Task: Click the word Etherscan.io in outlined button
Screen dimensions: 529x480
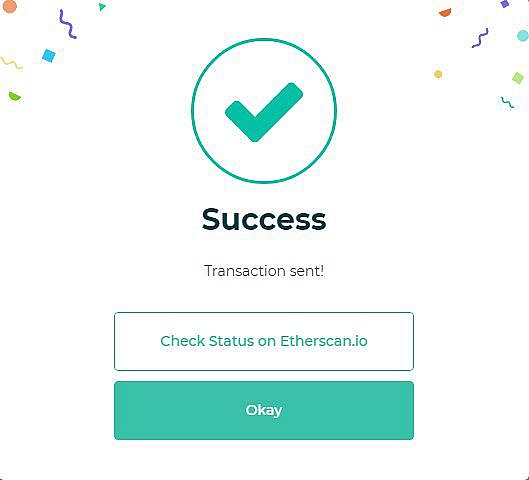Action: click(x=324, y=341)
